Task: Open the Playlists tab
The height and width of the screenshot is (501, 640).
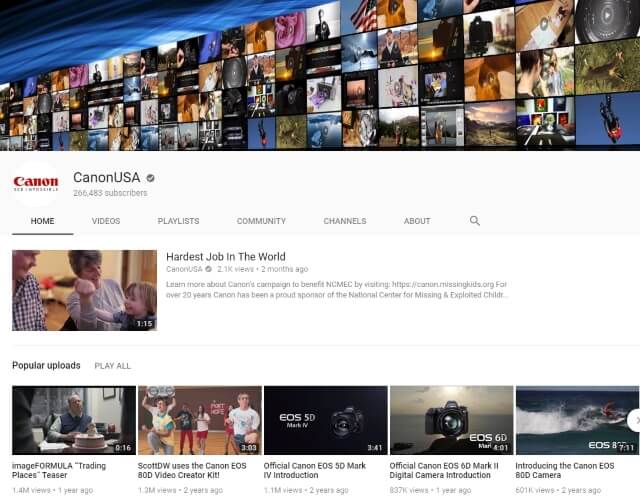Action: tap(178, 221)
